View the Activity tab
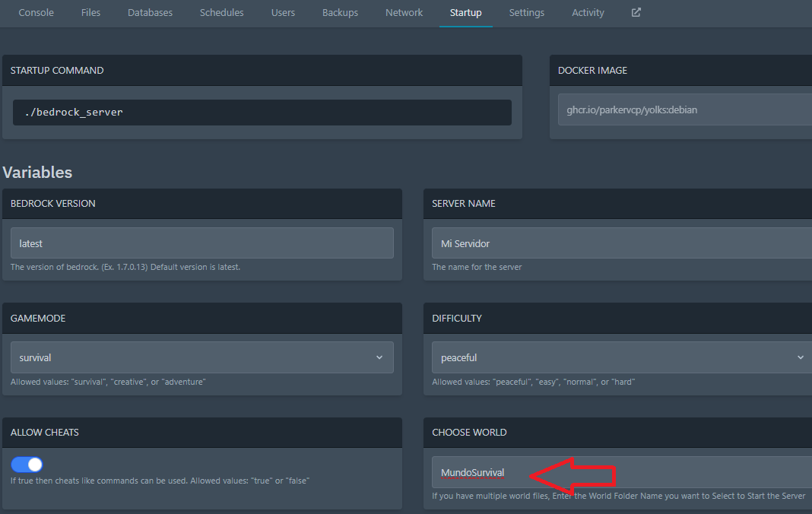812x514 pixels. click(x=588, y=13)
